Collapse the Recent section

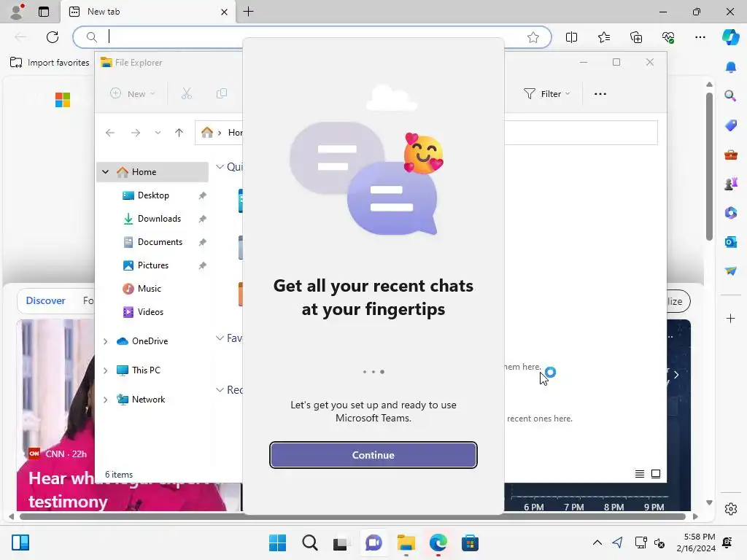pyautogui.click(x=220, y=390)
